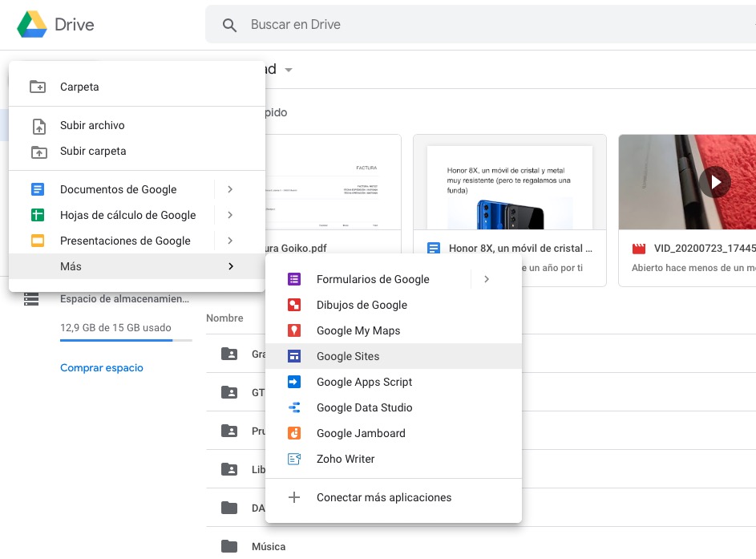The image size is (756, 559).
Task: Open the Formularios de Google submenu arrow
Action: (x=487, y=279)
